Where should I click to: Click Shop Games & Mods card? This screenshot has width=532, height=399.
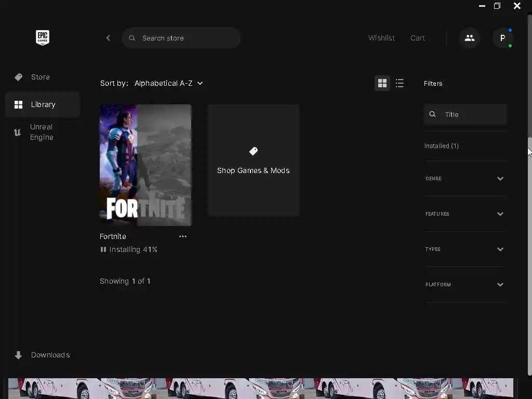[254, 160]
